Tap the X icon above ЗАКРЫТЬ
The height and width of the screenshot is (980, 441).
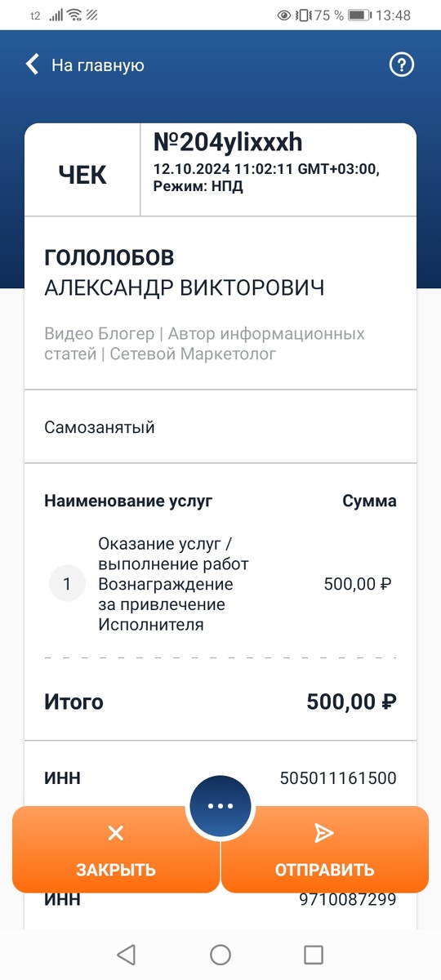pos(116,833)
